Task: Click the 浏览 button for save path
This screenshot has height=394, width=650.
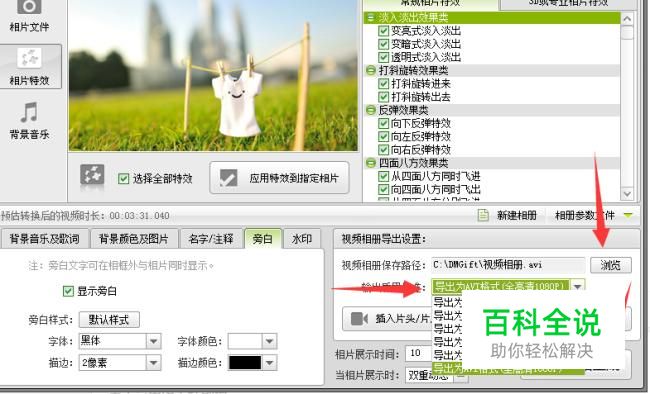Action: click(611, 265)
